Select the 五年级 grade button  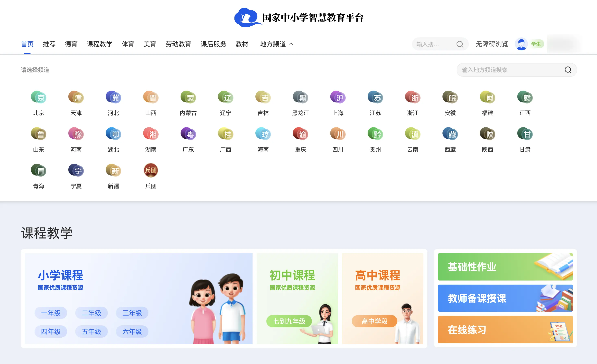(92, 331)
